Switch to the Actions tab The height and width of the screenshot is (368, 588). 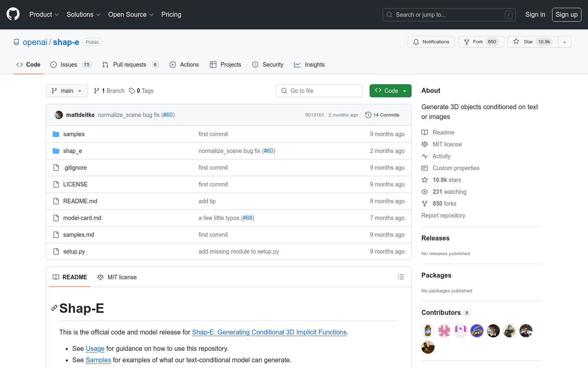[184, 65]
